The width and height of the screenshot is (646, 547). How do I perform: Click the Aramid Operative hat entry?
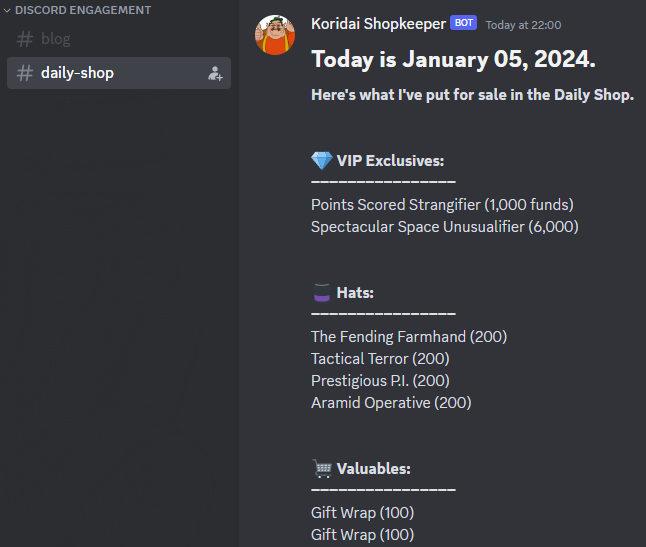point(391,403)
